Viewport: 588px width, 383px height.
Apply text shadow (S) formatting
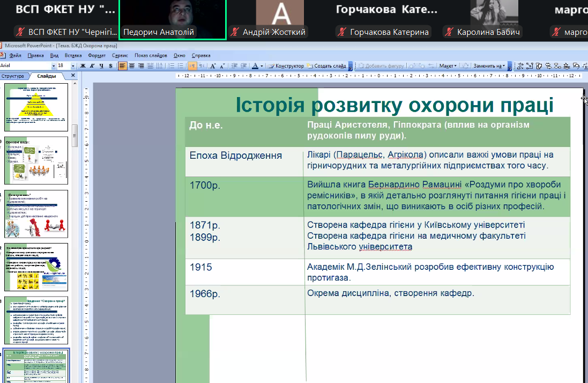click(110, 66)
